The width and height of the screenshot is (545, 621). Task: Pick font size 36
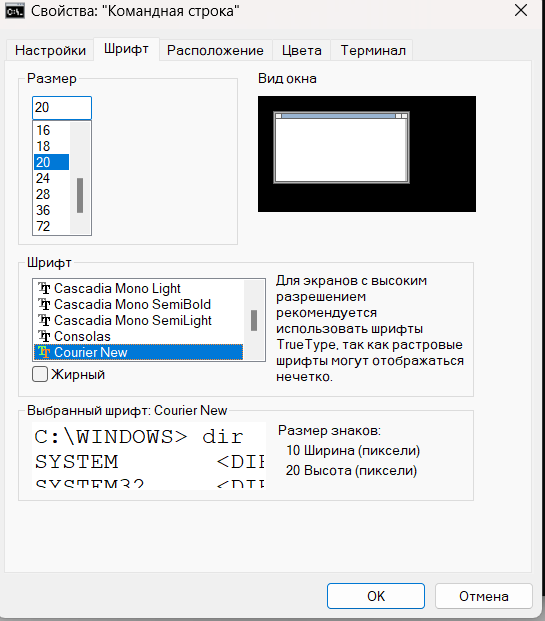(x=51, y=210)
